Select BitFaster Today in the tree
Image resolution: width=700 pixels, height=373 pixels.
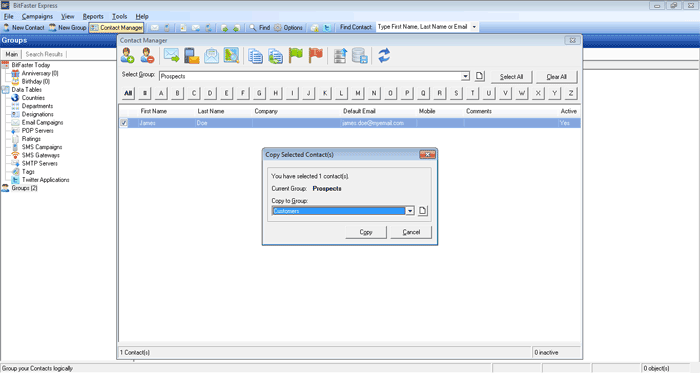(31, 65)
